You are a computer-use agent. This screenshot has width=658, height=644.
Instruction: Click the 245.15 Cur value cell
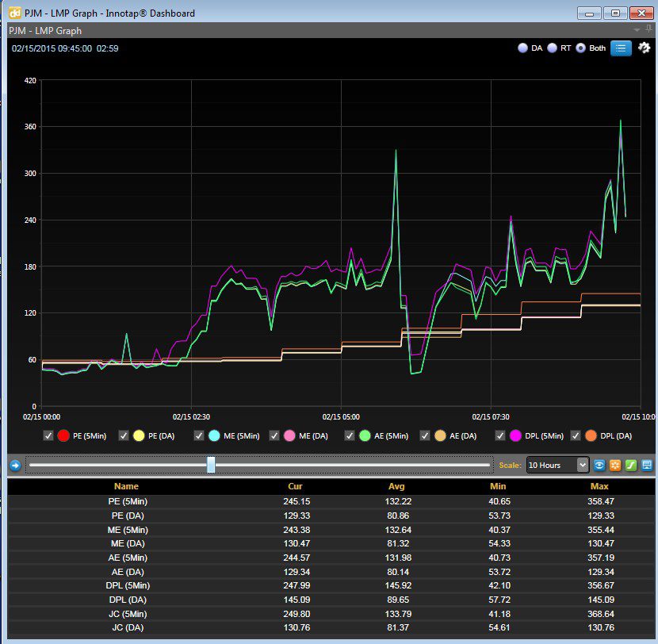coord(296,501)
